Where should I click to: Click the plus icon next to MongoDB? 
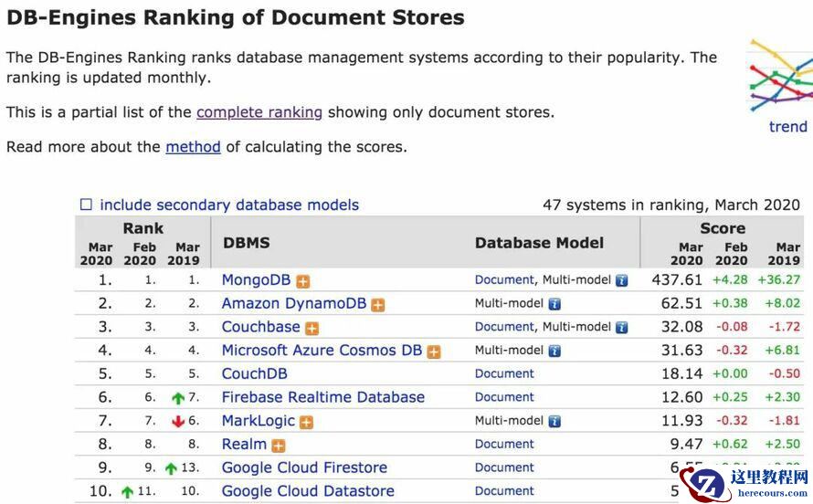(303, 281)
